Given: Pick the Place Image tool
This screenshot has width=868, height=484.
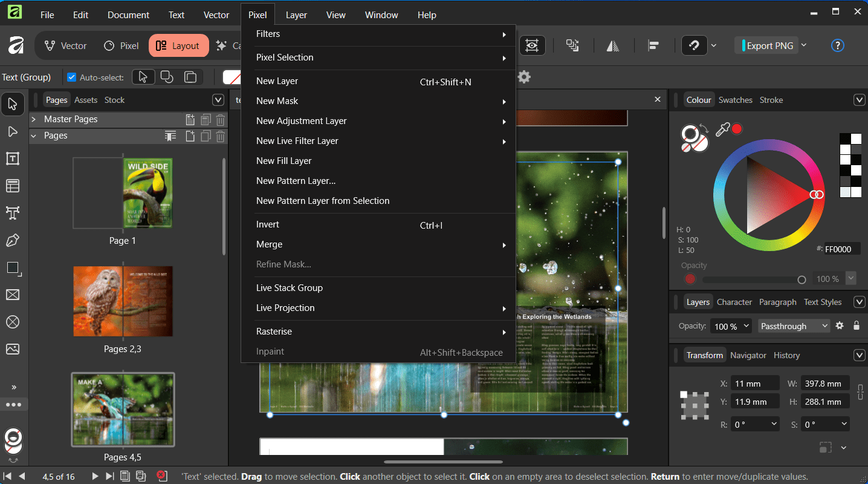Looking at the screenshot, I should [13, 349].
